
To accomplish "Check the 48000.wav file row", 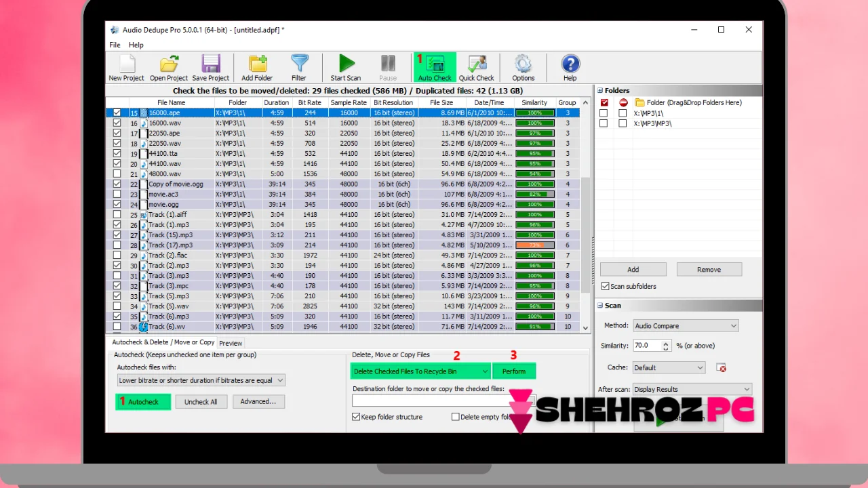I will 117,174.
